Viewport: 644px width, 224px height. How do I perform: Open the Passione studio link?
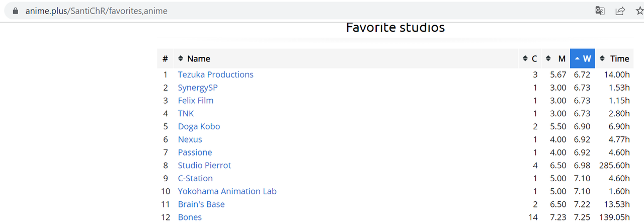click(x=195, y=153)
